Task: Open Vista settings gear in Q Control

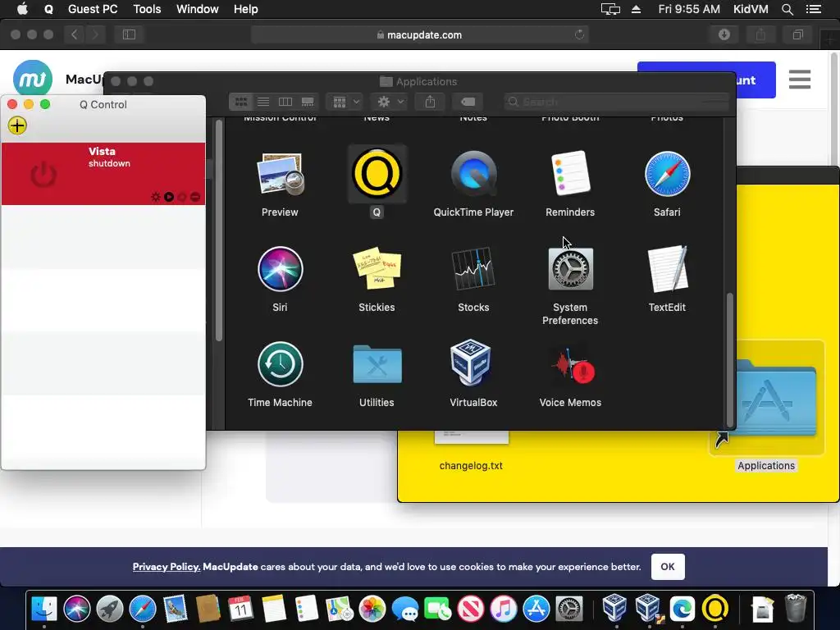Action: (156, 197)
